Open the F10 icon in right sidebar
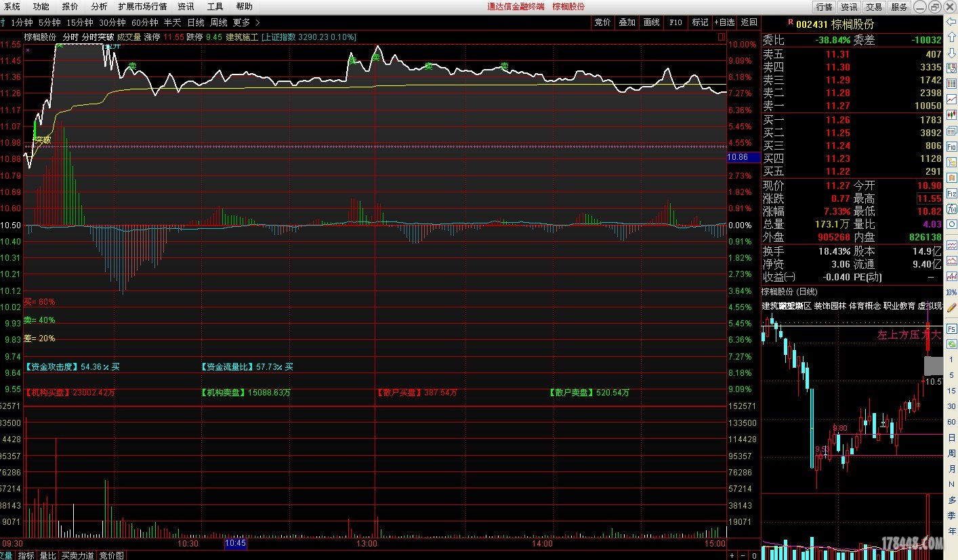The width and height of the screenshot is (958, 560). (x=952, y=146)
